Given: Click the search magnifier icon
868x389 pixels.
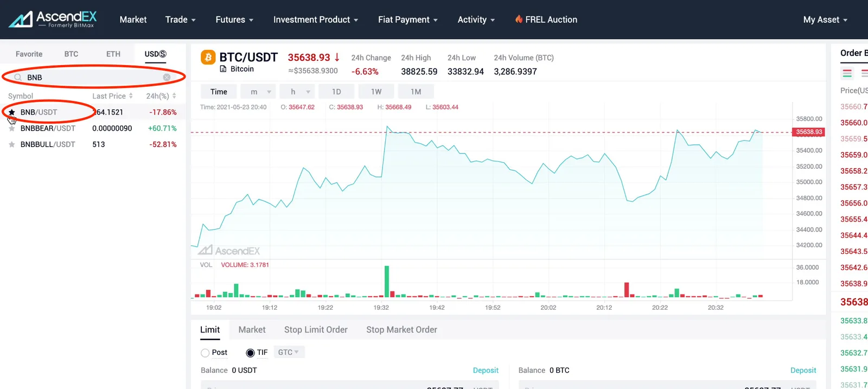Looking at the screenshot, I should tap(18, 78).
